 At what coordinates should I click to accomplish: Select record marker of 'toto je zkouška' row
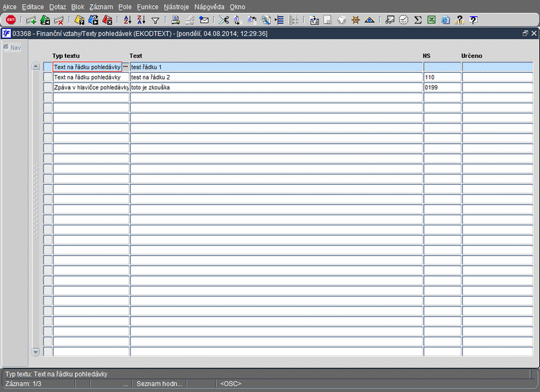(x=47, y=87)
